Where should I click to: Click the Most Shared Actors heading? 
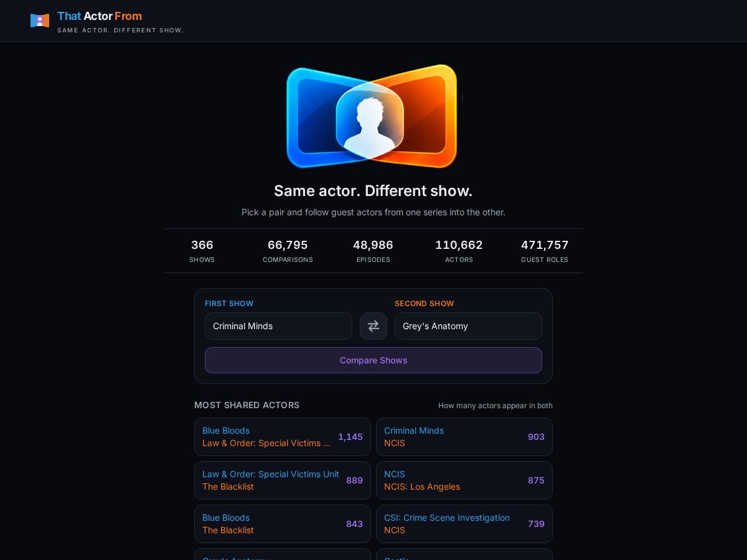(x=247, y=405)
